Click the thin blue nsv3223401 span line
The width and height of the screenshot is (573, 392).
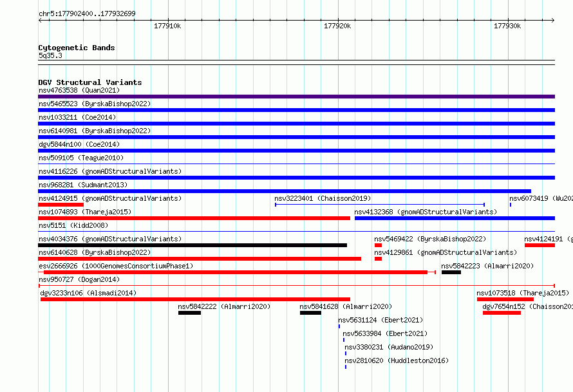(x=380, y=205)
